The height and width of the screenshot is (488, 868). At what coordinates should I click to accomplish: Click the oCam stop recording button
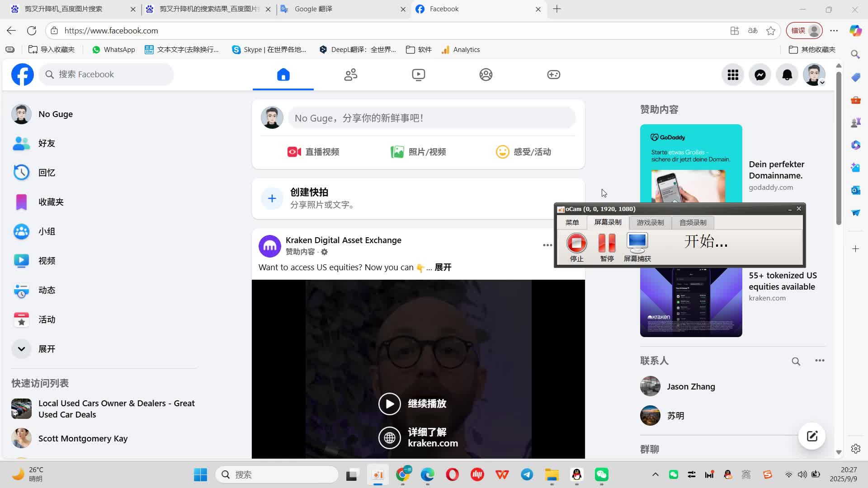tap(576, 244)
